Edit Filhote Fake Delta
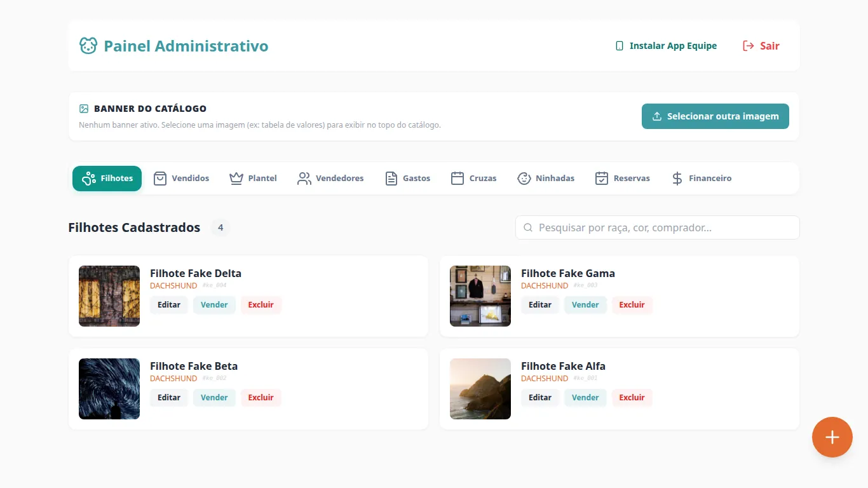This screenshot has width=868, height=488. [x=169, y=305]
